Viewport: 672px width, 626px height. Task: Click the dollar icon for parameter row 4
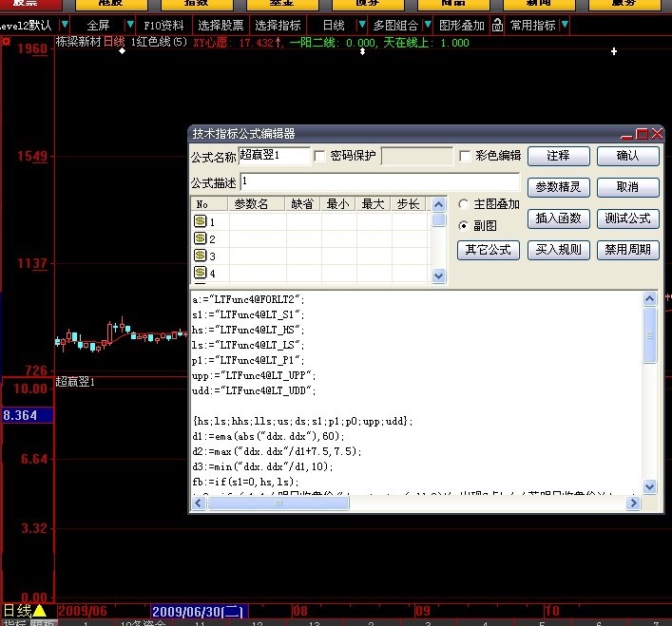[200, 273]
